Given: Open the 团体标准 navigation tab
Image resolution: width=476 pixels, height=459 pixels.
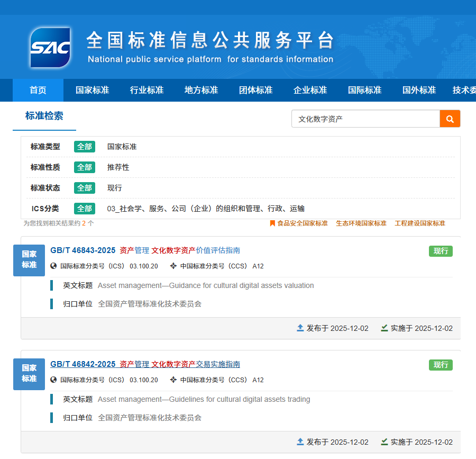Looking at the screenshot, I should click(x=255, y=90).
